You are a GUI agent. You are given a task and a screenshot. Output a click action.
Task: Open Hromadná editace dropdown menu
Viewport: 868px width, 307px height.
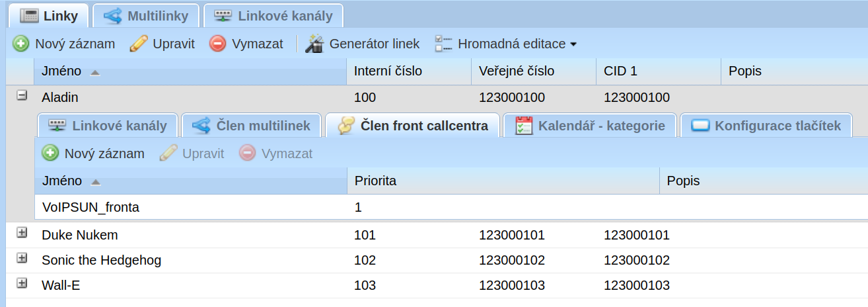[506, 44]
